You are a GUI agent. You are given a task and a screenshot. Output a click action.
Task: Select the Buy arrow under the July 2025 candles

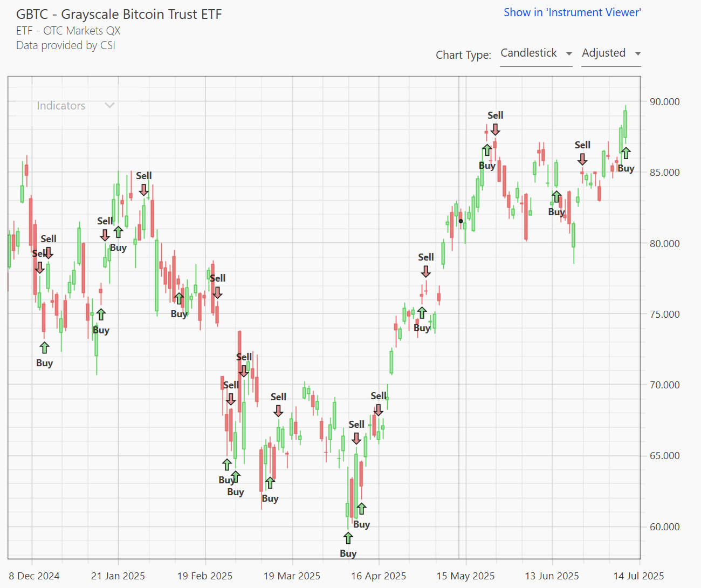coord(626,153)
